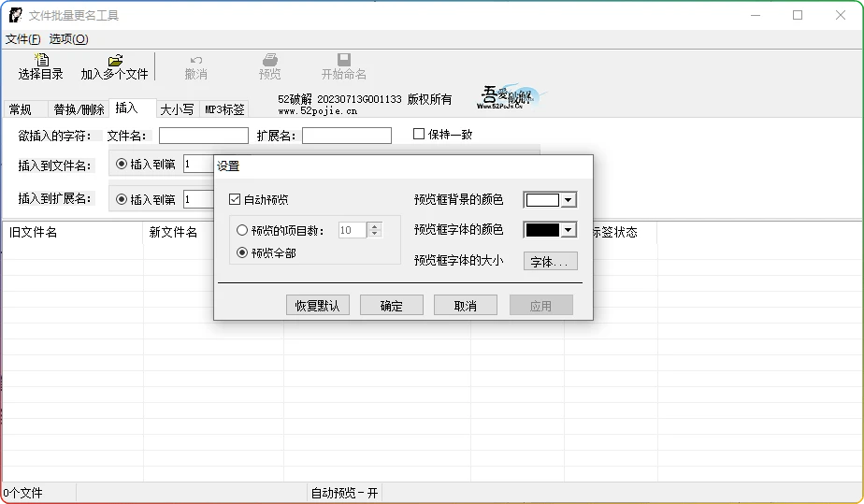Click the white background color swatch

pos(542,200)
